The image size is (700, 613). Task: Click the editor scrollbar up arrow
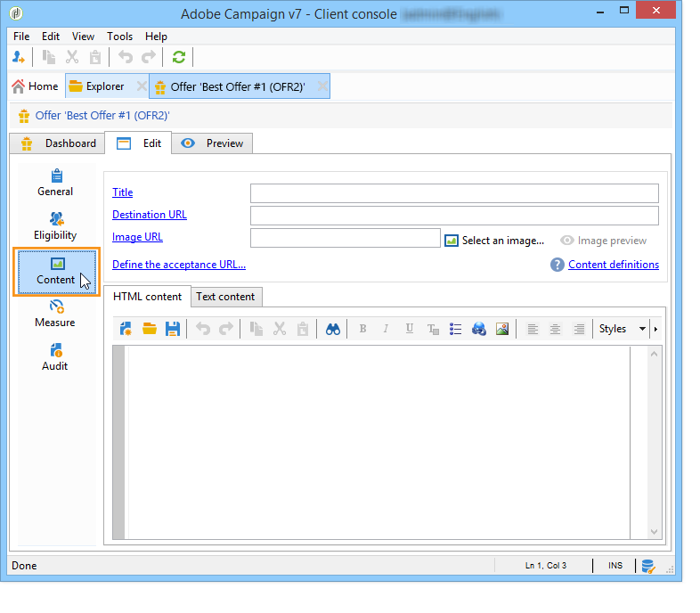pyautogui.click(x=654, y=354)
